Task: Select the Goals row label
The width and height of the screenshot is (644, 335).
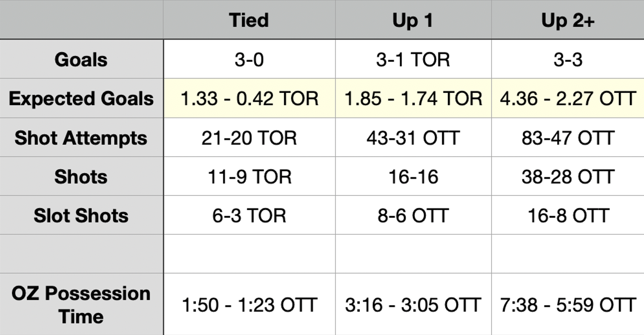Action: pyautogui.click(x=81, y=59)
